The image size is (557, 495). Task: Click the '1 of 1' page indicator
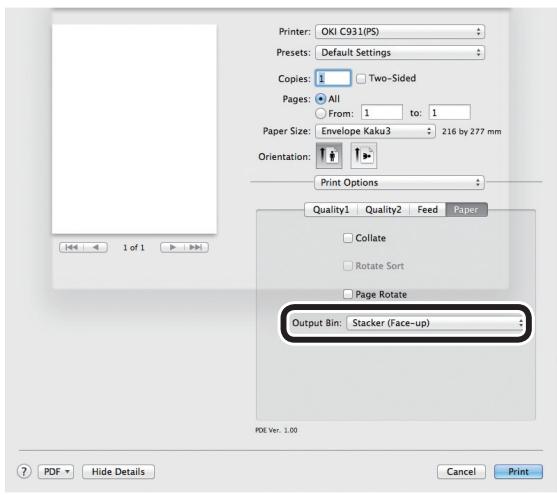(134, 248)
